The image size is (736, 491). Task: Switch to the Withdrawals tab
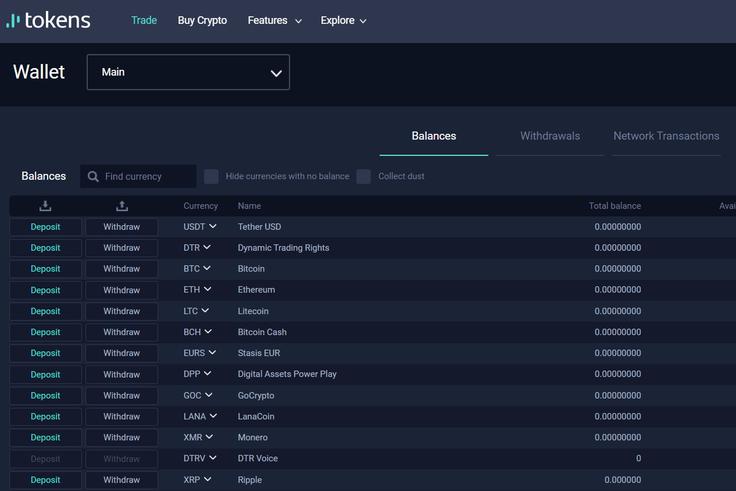click(550, 136)
